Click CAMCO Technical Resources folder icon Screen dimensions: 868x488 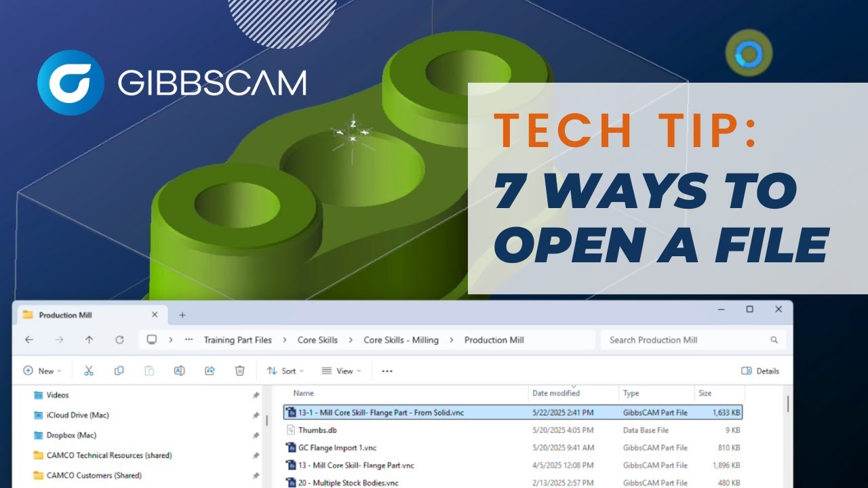coord(38,455)
